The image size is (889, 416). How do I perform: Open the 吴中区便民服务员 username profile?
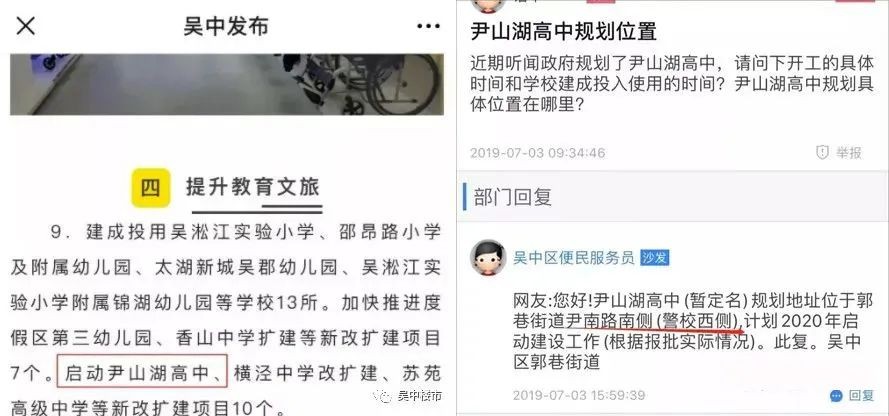[x=574, y=258]
